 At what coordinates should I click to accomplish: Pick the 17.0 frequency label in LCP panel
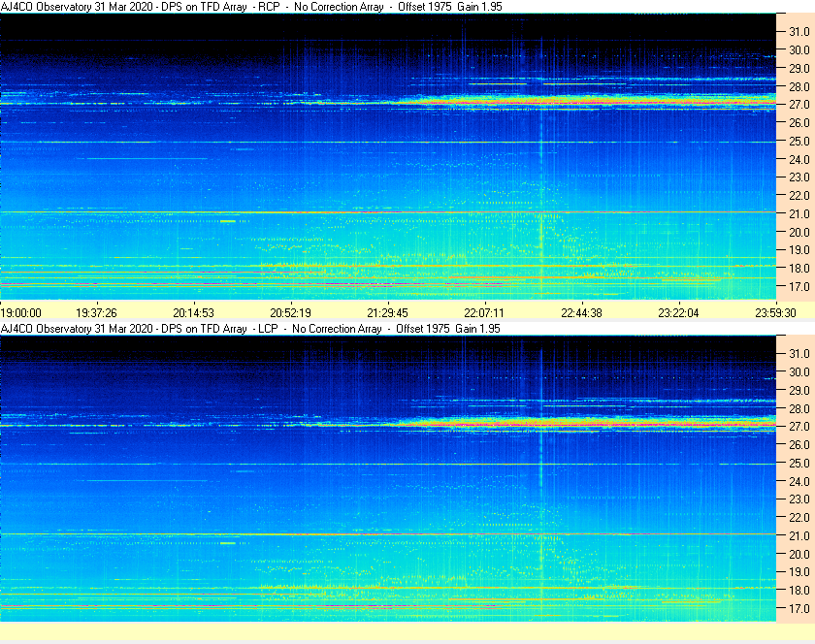[x=799, y=608]
